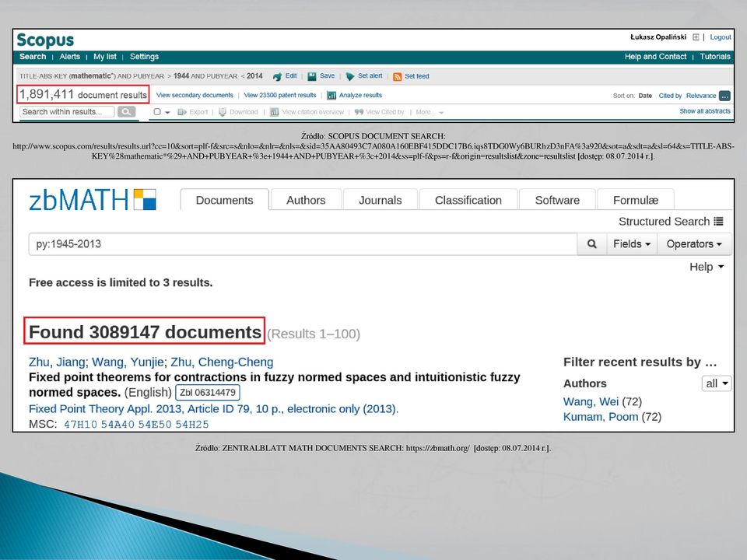Click the Fixed point theorems document title
This screenshot has height=560, width=747.
[275, 385]
